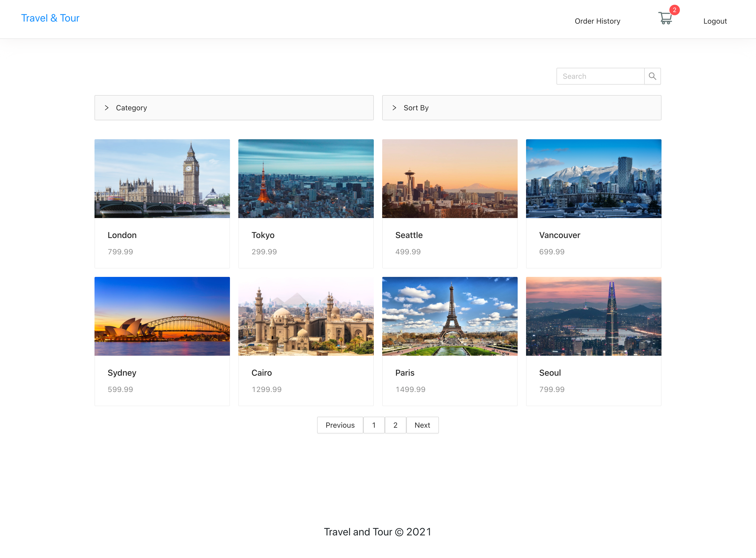Screen dimensions: 756x558
Task: Click Logout in the navigation bar
Action: [x=715, y=21]
